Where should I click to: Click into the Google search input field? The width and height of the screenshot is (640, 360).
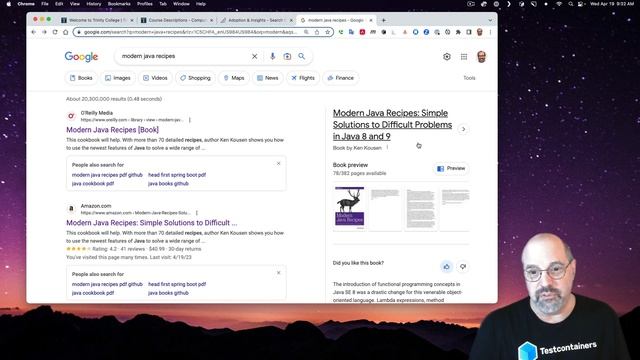click(184, 56)
